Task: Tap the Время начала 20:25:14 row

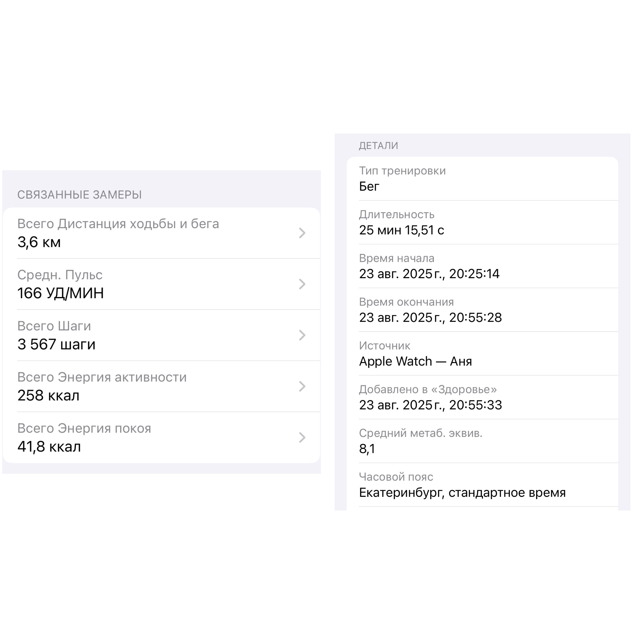Action: [x=482, y=266]
